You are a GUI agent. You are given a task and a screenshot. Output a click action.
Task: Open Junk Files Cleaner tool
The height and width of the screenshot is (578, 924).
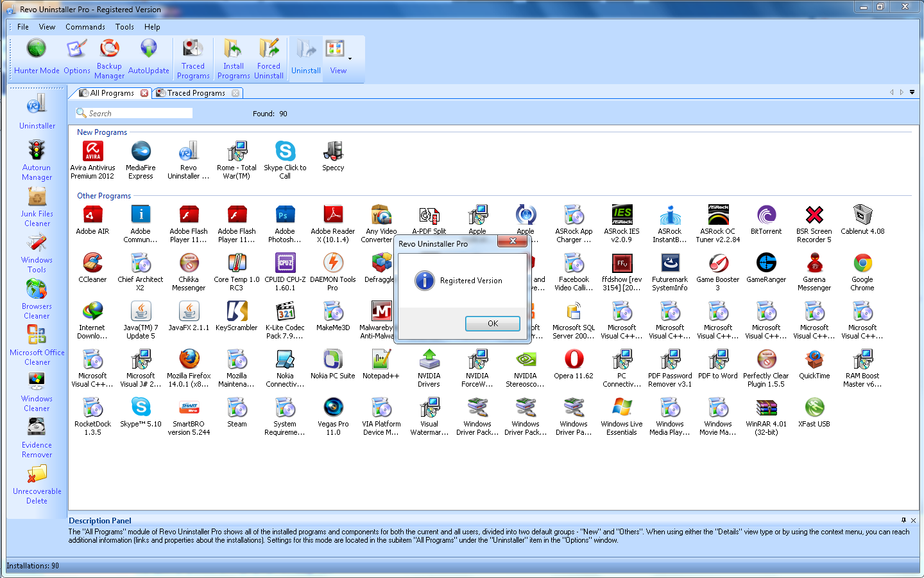point(37,207)
